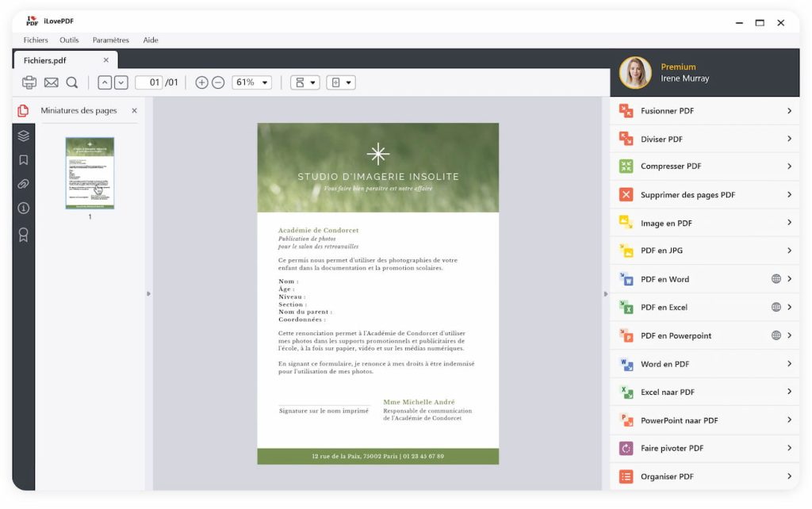Screen dimensions: 812x509
Task: Open the search magnifier tool
Action: pos(72,82)
